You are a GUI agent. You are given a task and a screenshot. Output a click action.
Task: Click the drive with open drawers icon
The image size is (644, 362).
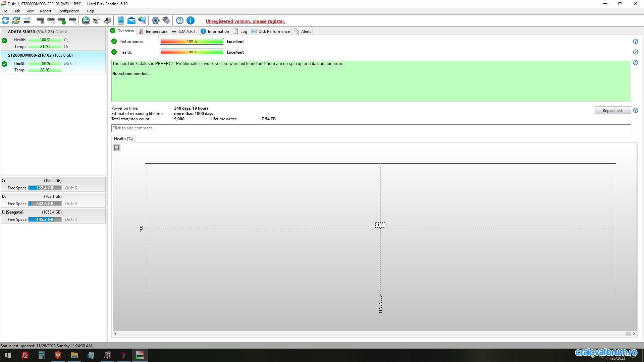pyautogui.click(x=97, y=20)
